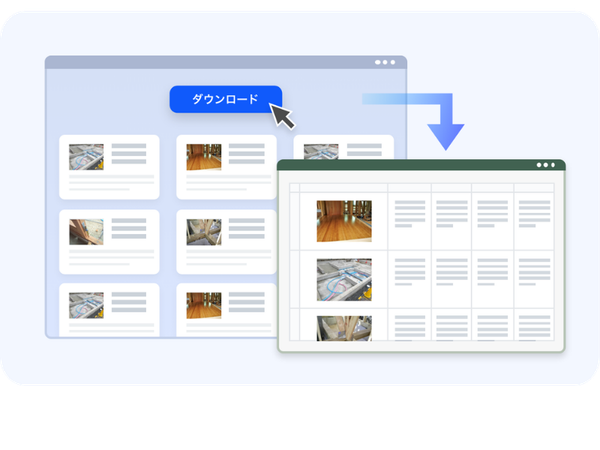Click the blue ダウンロード button

225,99
